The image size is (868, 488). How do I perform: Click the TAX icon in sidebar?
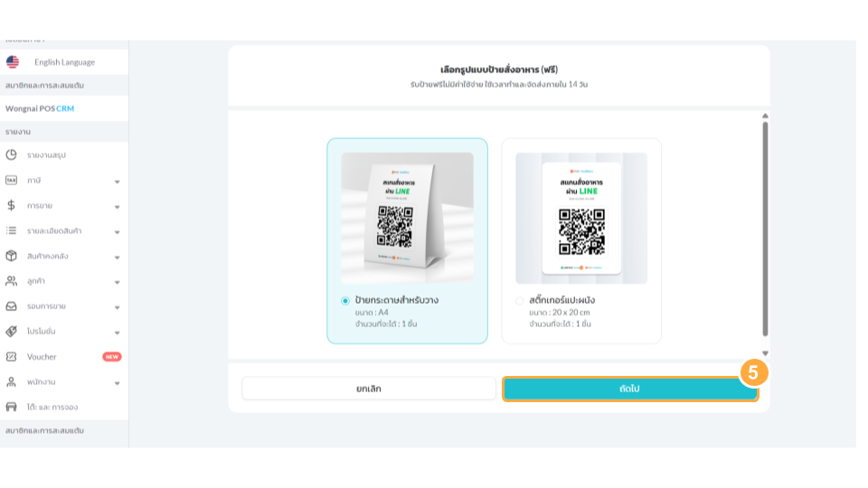[11, 181]
